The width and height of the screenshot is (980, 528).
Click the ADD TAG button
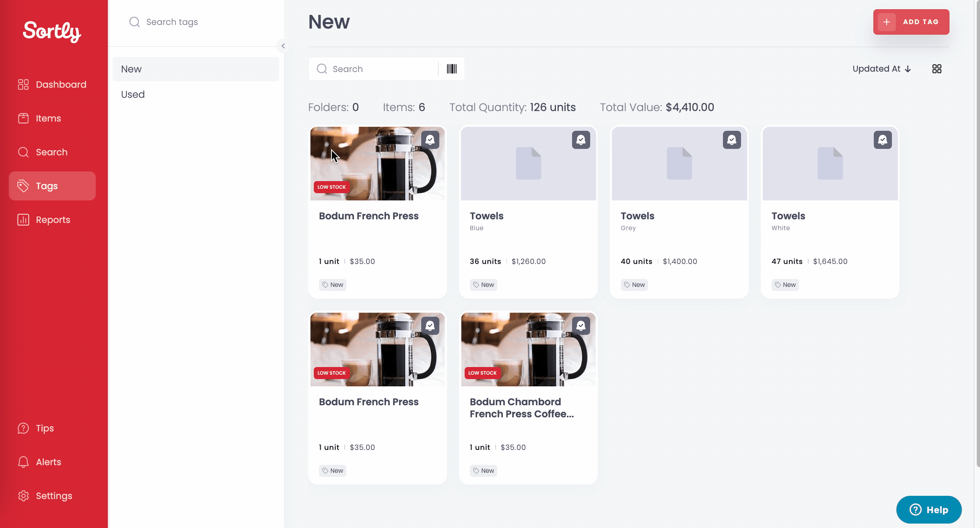pos(911,22)
